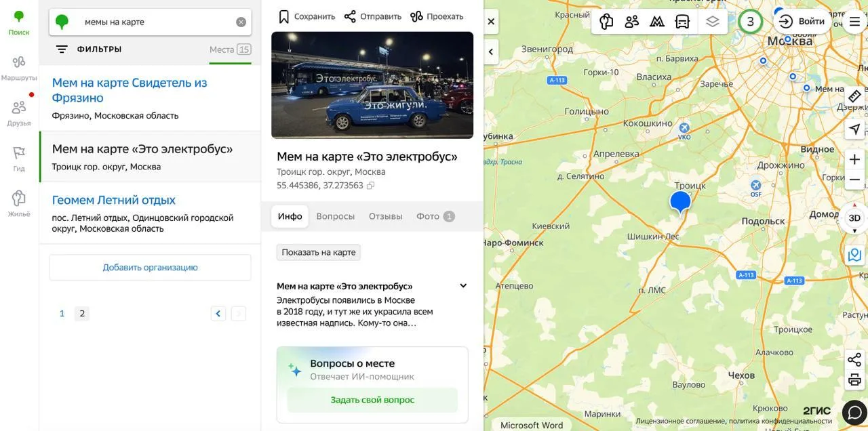Toggle the ФИЛЬТРЫ filter panel
The height and width of the screenshot is (431, 868).
point(89,49)
